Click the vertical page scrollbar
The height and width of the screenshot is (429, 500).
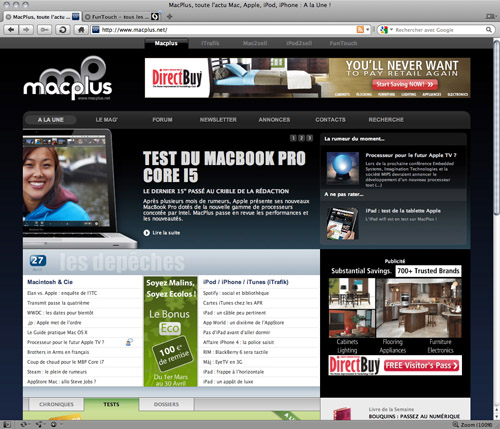point(496,229)
